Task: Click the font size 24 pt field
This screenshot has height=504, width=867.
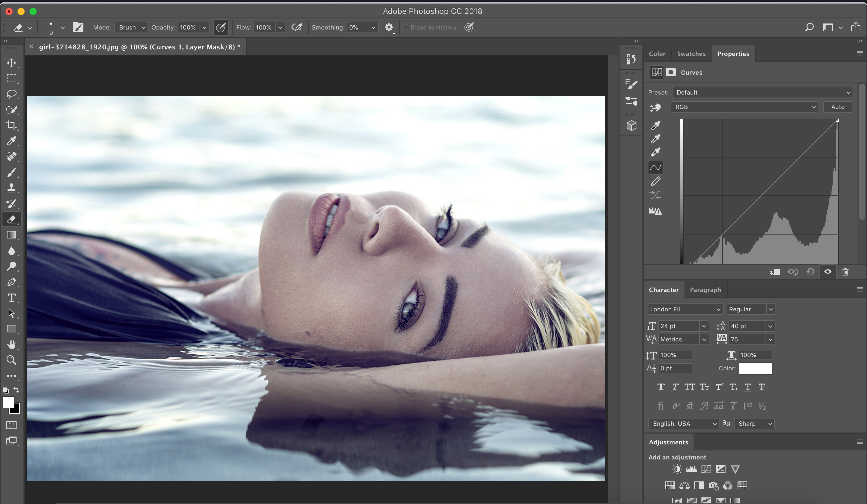Action: [679, 326]
